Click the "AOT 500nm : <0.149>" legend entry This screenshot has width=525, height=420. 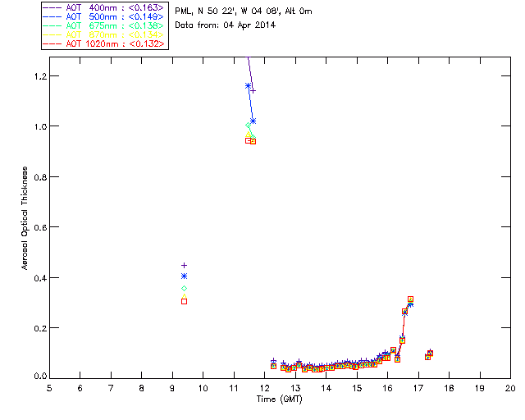point(103,16)
